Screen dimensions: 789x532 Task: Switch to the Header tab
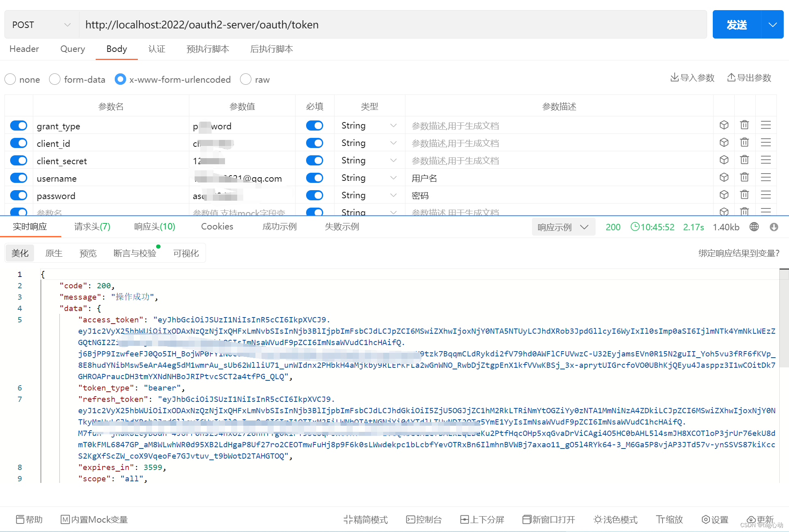[x=24, y=49]
